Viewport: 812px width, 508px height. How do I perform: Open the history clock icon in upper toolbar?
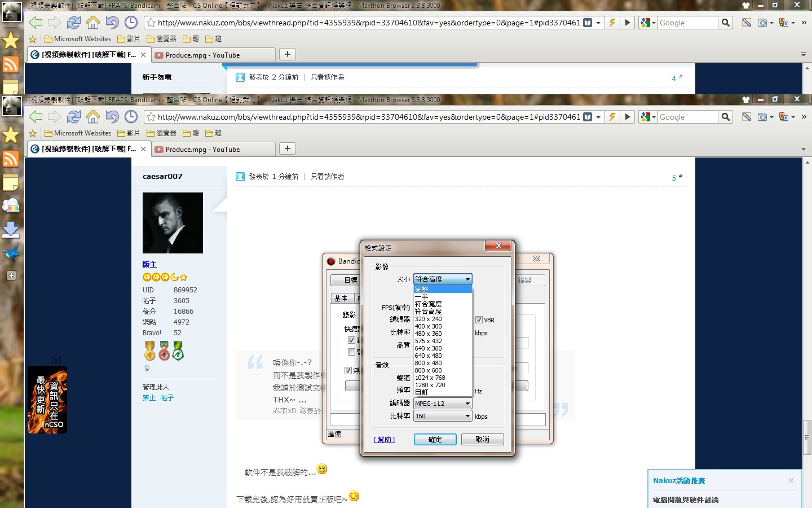[131, 23]
